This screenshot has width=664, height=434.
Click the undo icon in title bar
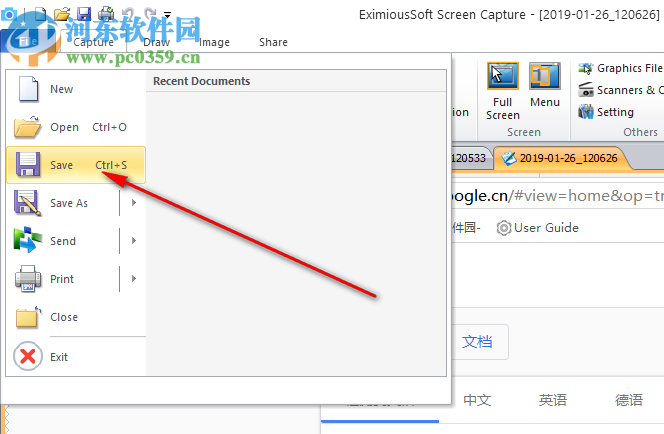click(128, 14)
